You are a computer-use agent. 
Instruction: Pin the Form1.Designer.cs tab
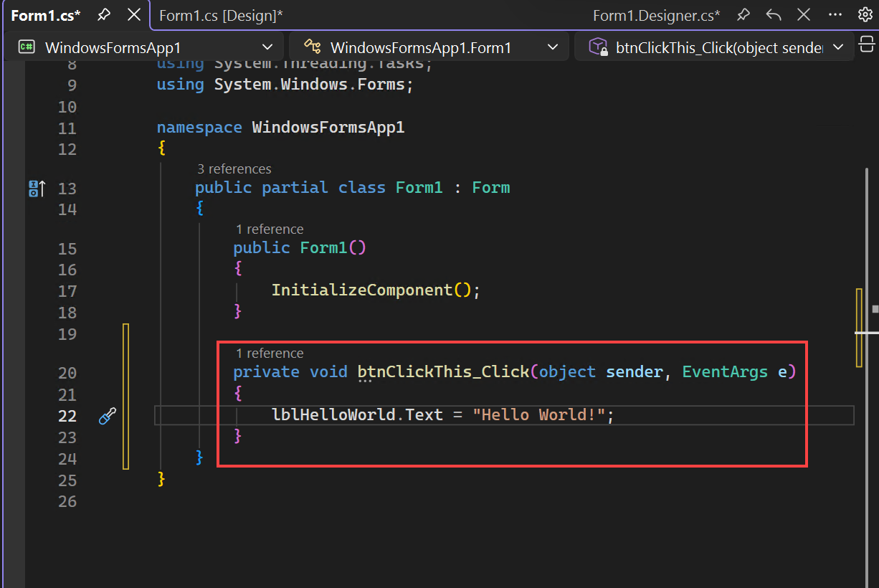click(743, 14)
